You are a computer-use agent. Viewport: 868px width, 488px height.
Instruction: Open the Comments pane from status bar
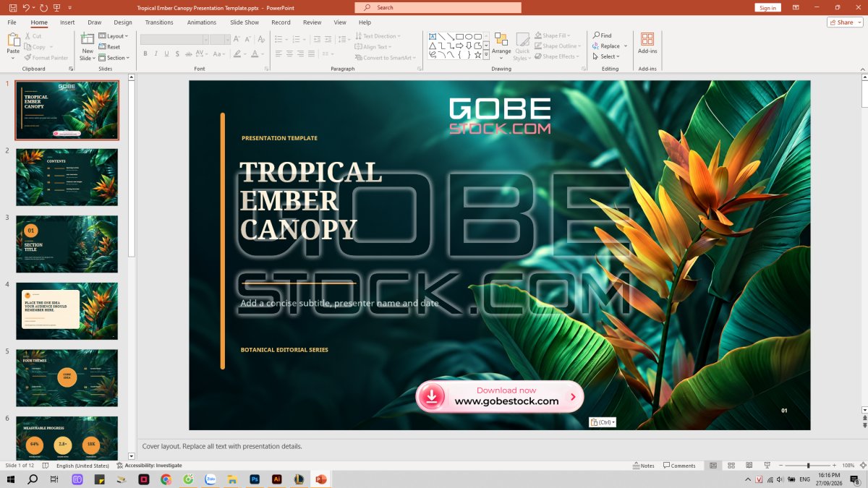tap(679, 466)
